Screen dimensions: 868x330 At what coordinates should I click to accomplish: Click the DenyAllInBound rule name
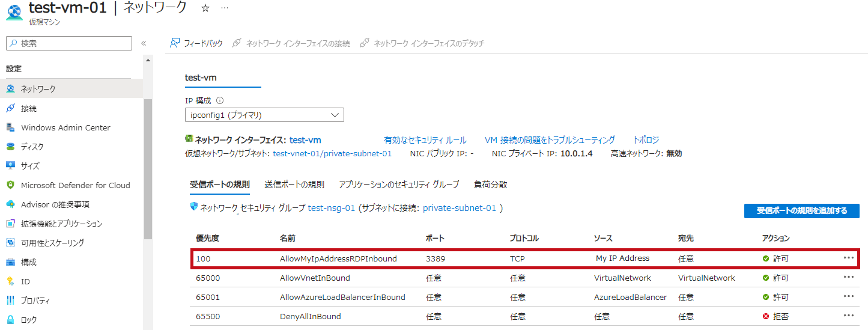click(310, 316)
